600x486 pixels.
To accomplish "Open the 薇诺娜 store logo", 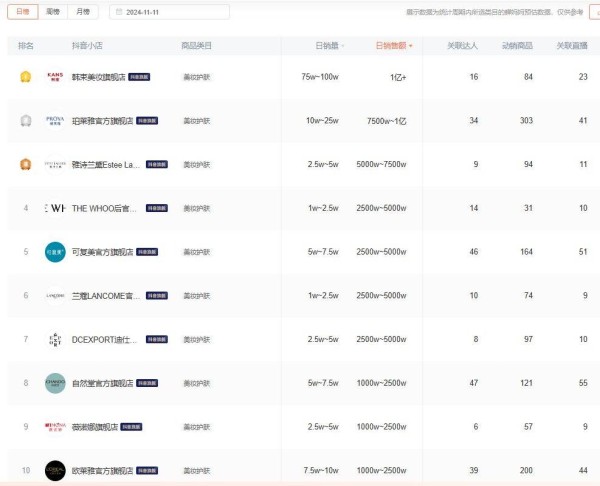I will pos(55,427).
